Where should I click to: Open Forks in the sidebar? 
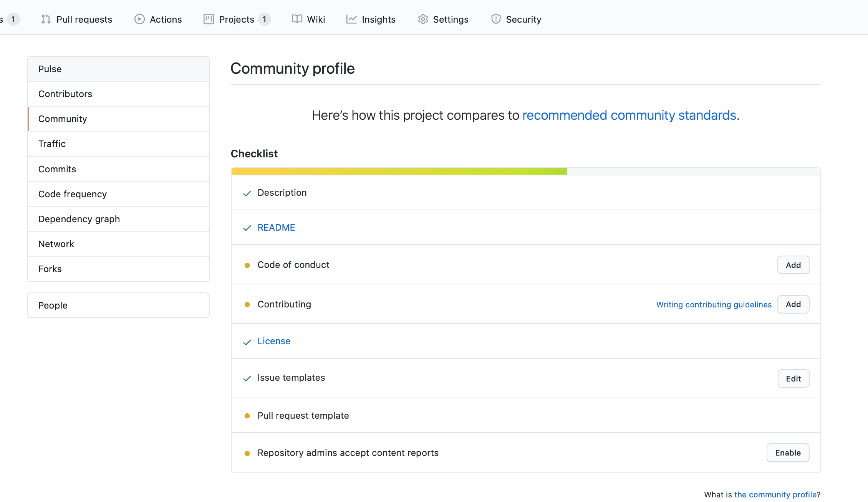click(118, 269)
